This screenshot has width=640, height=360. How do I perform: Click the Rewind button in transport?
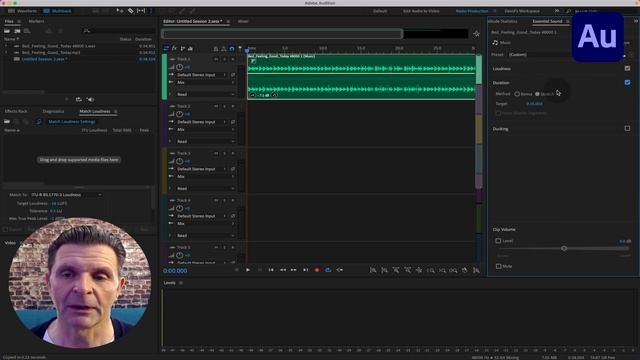[x=282, y=270]
